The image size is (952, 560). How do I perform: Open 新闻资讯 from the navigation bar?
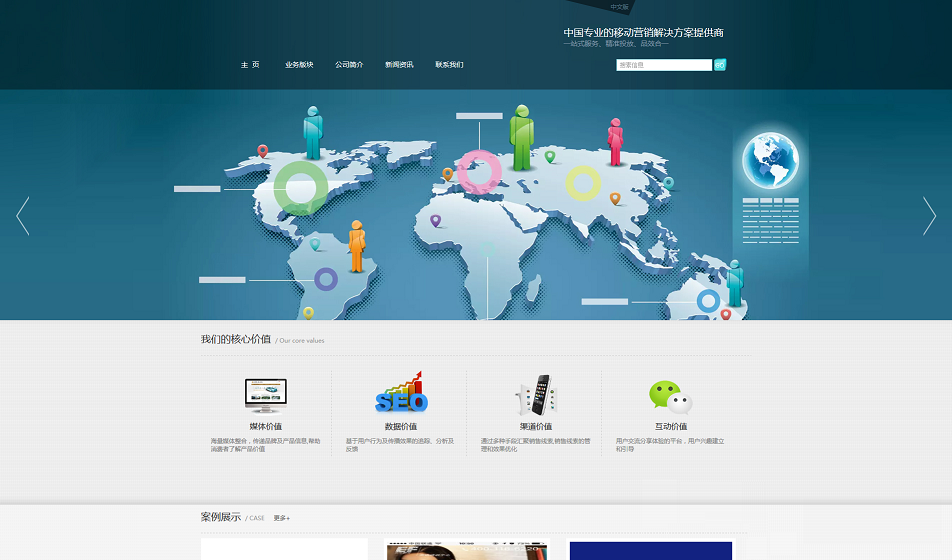(399, 65)
